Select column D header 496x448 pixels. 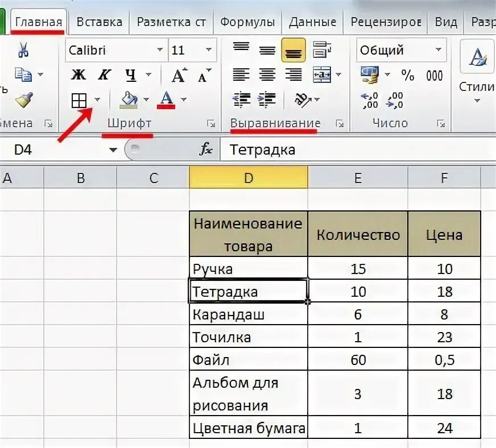pyautogui.click(x=249, y=178)
